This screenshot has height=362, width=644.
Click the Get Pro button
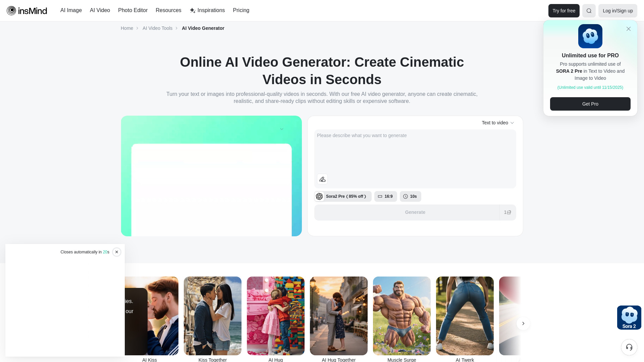coord(590,104)
